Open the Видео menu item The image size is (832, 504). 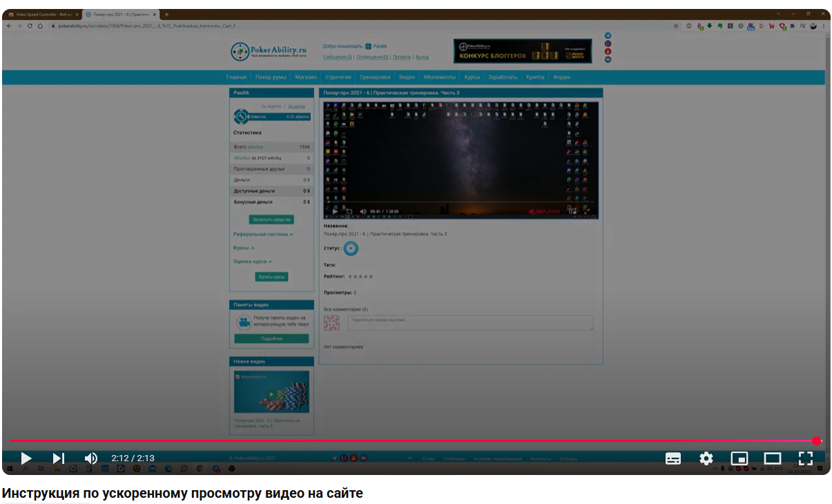coord(407,77)
